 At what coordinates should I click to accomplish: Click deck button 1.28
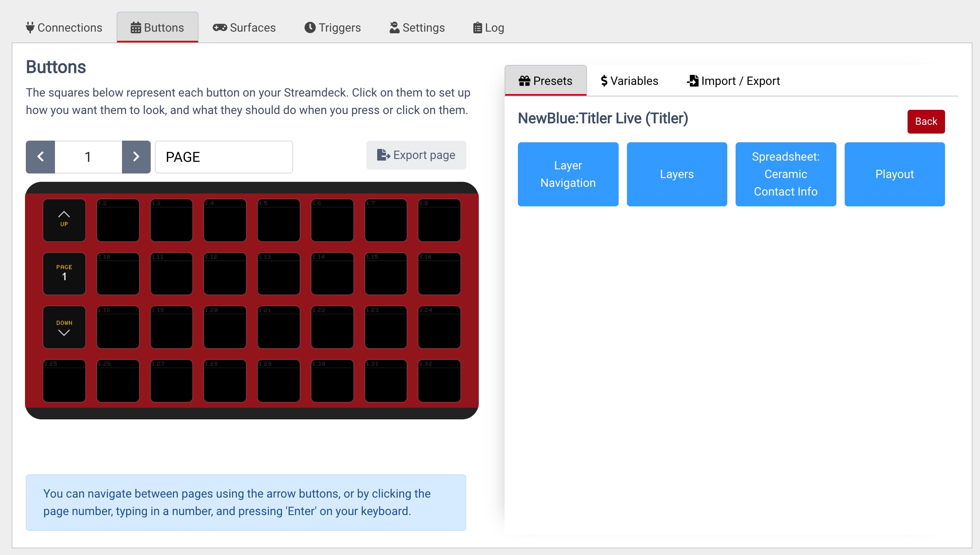pos(225,381)
